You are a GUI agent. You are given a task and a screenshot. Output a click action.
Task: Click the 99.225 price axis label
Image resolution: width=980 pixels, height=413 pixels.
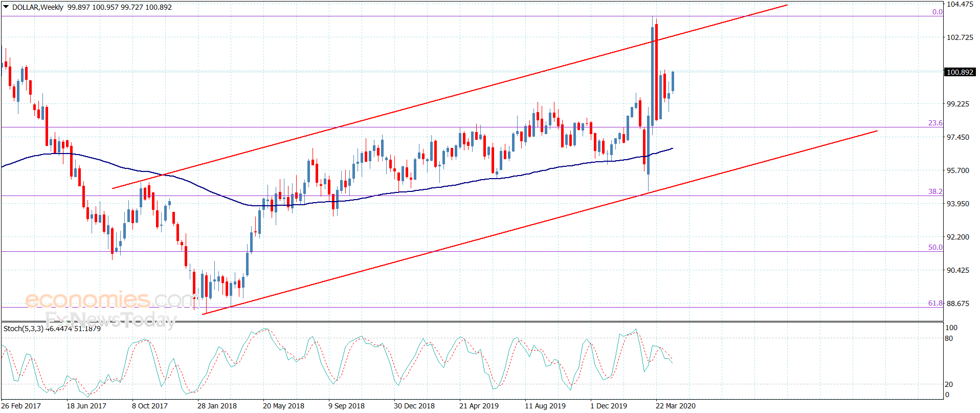point(958,104)
